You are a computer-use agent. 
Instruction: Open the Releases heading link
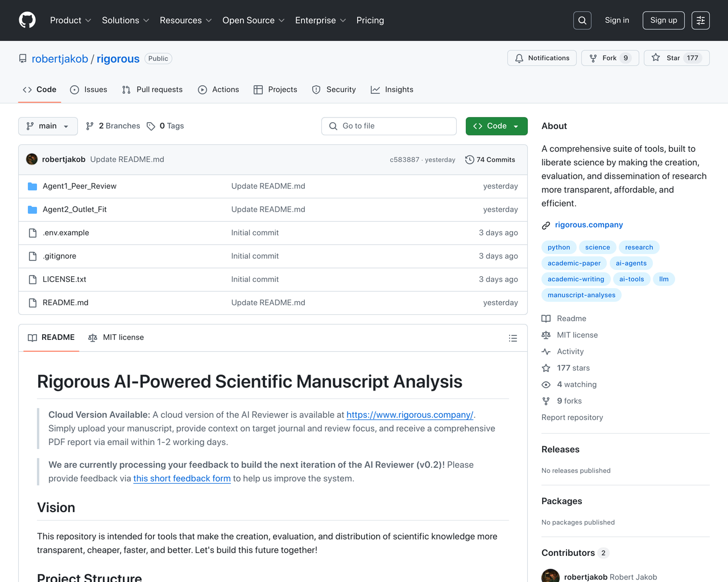pos(560,450)
